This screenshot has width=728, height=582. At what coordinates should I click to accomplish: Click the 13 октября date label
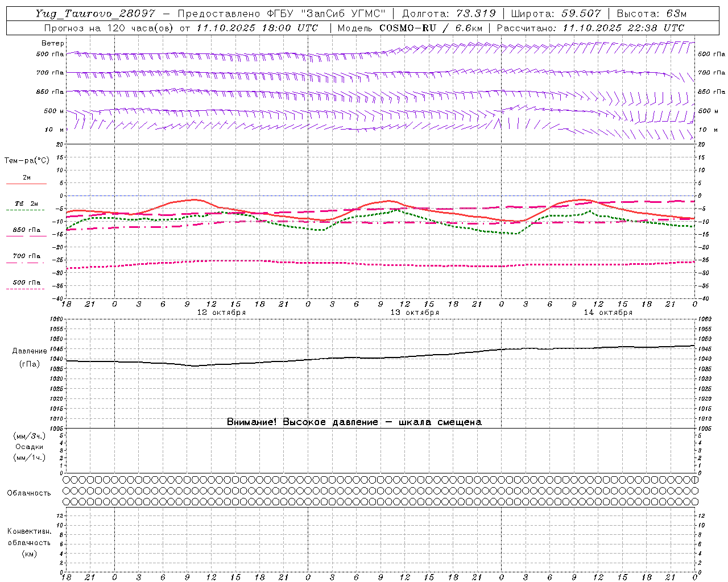coord(415,313)
